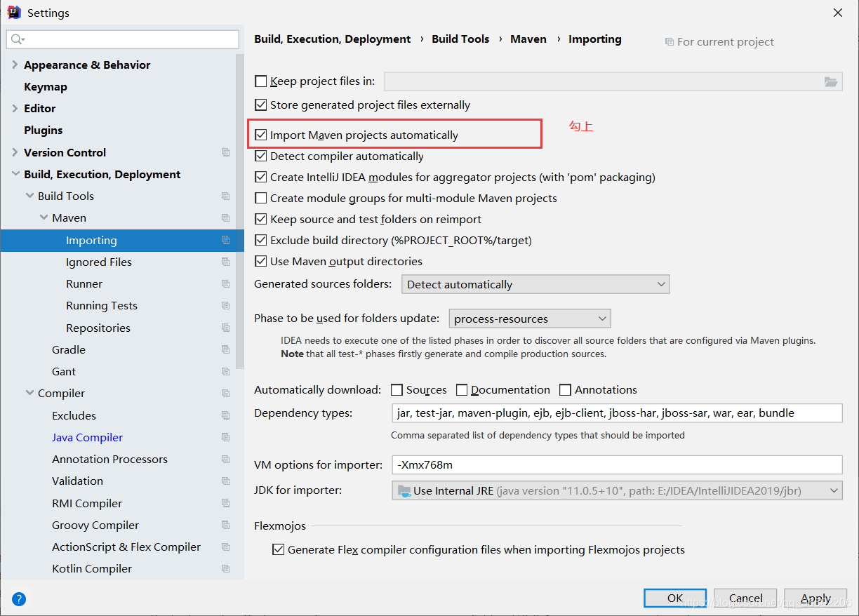Click Build Tools in breadcrumb path

[x=460, y=39]
